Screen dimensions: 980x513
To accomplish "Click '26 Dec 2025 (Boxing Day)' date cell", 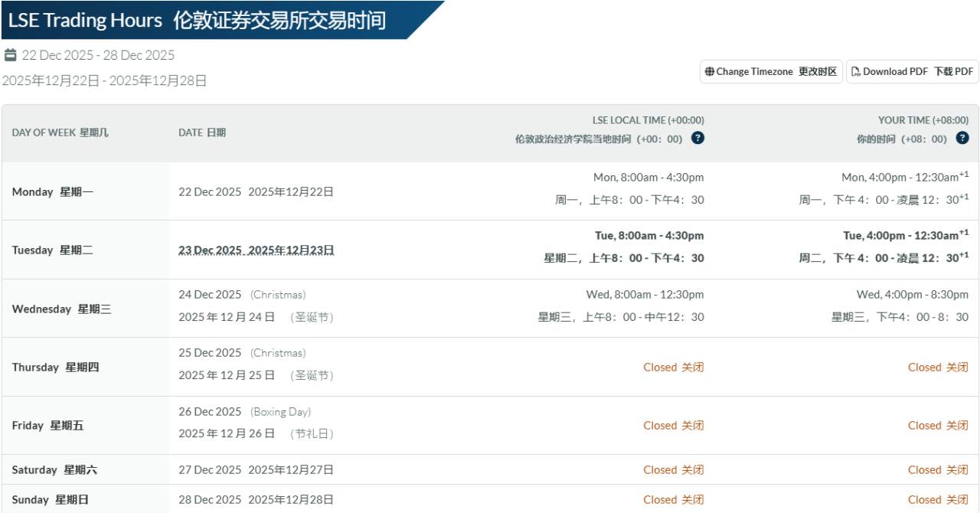I will coord(245,412).
